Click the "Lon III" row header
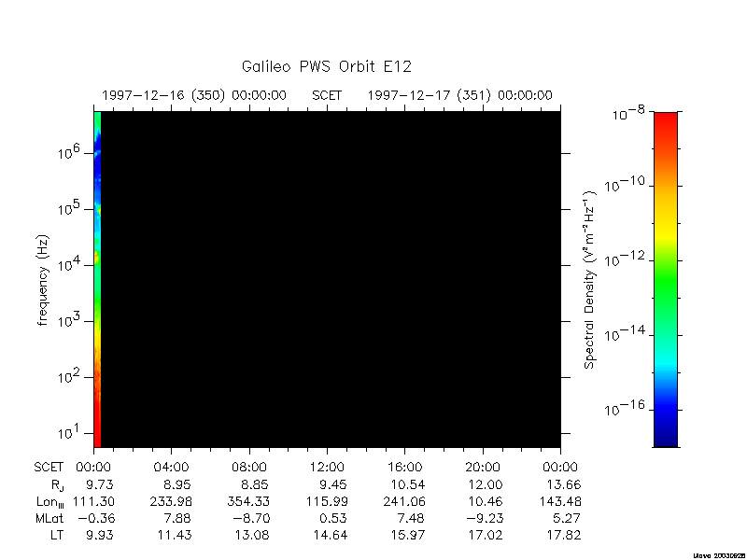This screenshot has height=560, width=747. pyautogui.click(x=50, y=502)
